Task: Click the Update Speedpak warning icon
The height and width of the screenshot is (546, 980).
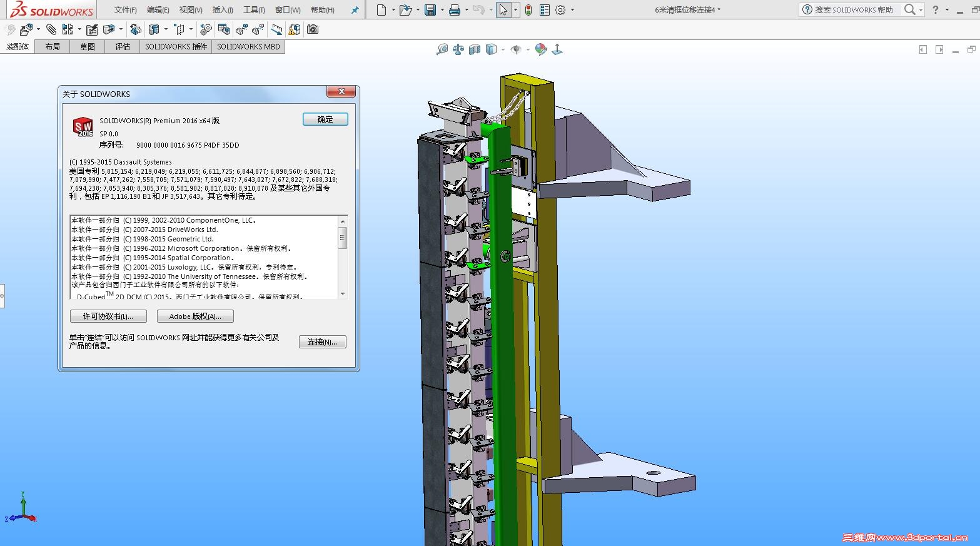Action: (295, 29)
